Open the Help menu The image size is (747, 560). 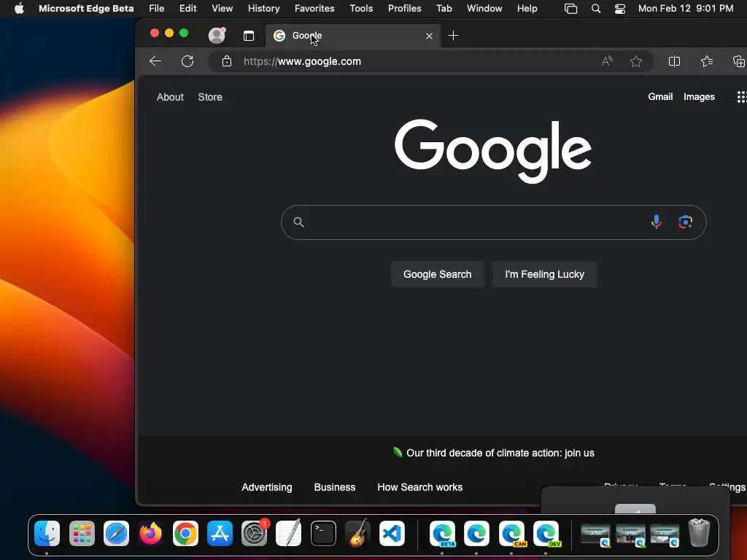click(527, 8)
